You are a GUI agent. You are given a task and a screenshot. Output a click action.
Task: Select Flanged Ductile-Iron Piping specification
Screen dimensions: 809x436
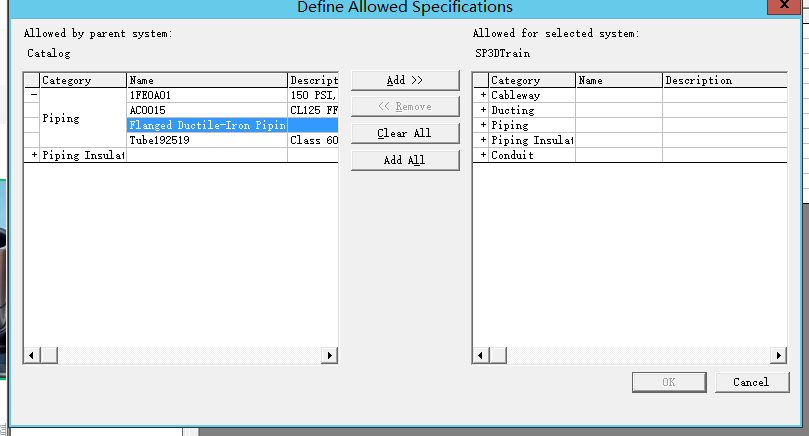click(207, 125)
